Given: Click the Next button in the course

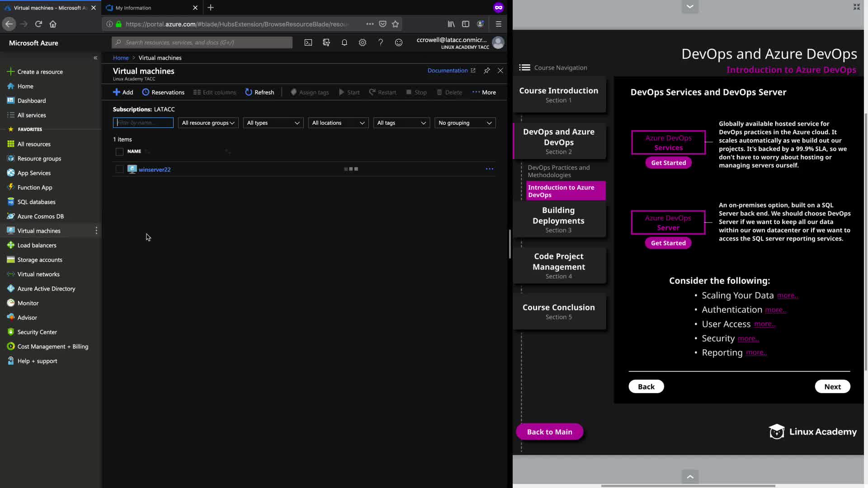Looking at the screenshot, I should pos(832,387).
